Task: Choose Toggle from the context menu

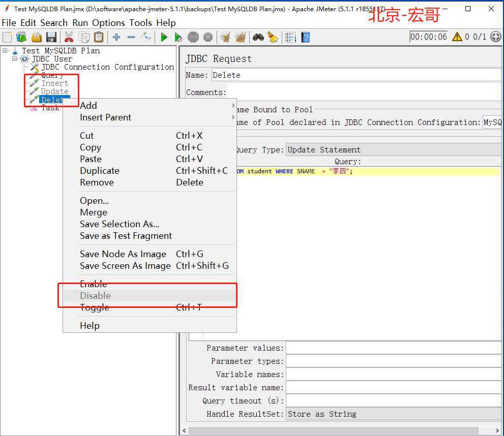Action: pyautogui.click(x=150, y=307)
